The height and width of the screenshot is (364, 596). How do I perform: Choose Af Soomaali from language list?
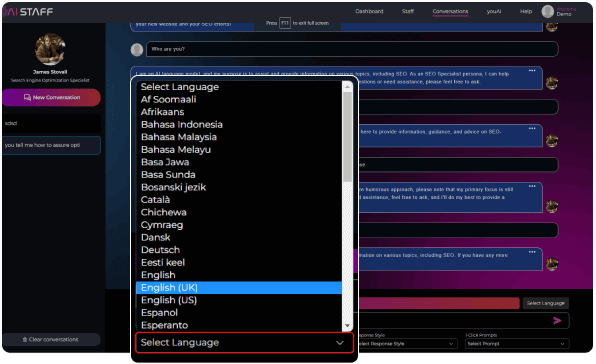pyautogui.click(x=239, y=100)
